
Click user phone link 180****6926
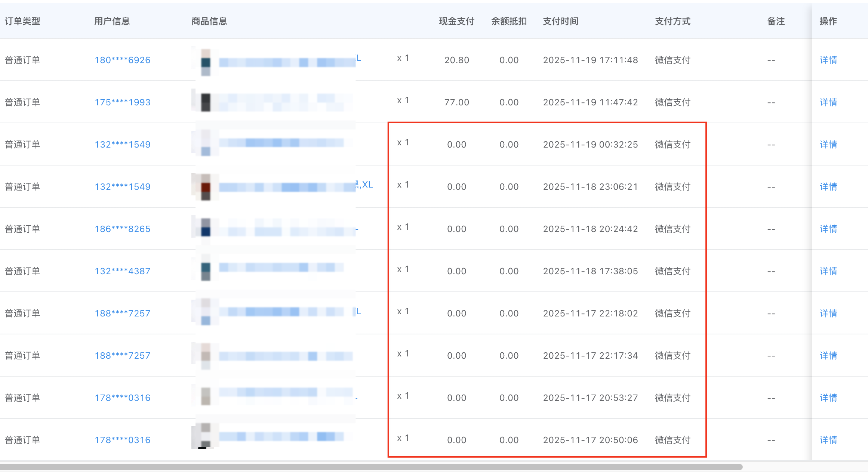coord(123,60)
